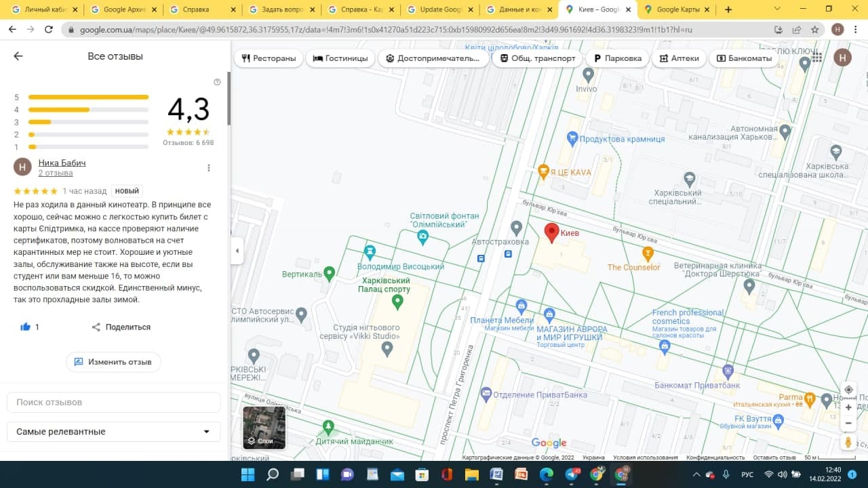Switch to the Google Архив browser tab
The width and height of the screenshot is (868, 488).
[123, 9]
